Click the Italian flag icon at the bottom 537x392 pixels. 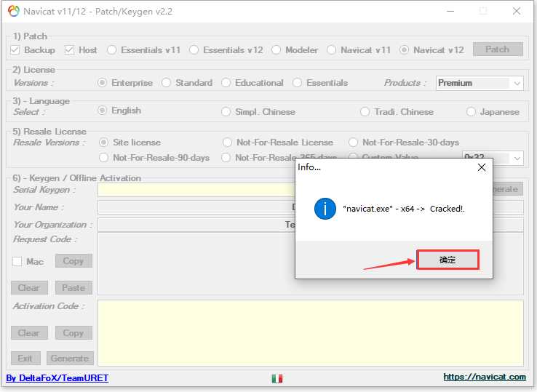[x=277, y=378]
